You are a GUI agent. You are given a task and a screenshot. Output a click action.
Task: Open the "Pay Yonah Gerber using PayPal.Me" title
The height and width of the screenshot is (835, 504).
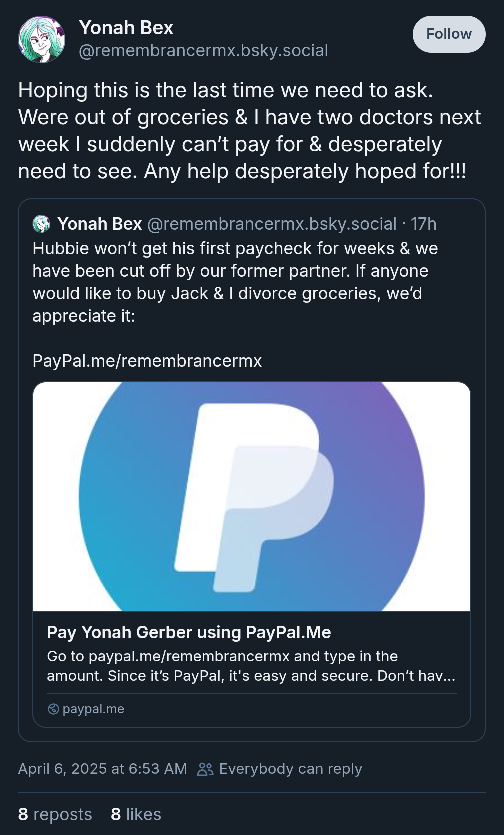coord(189,632)
